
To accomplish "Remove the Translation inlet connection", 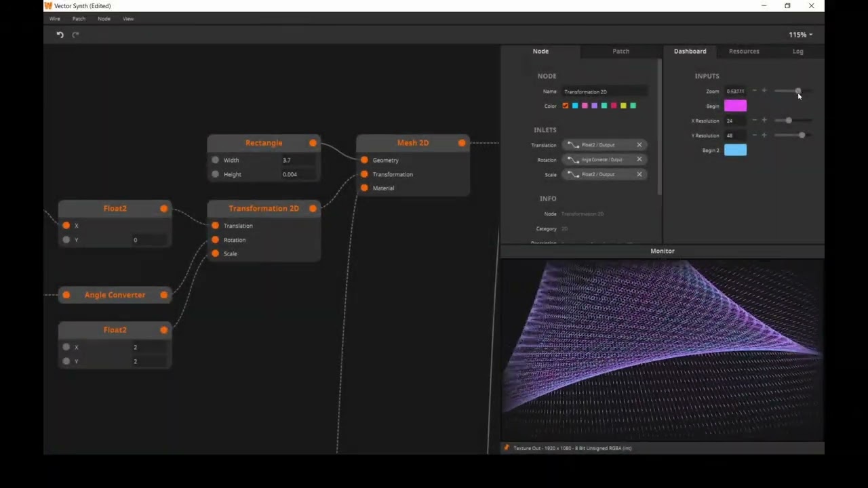I will [x=639, y=145].
